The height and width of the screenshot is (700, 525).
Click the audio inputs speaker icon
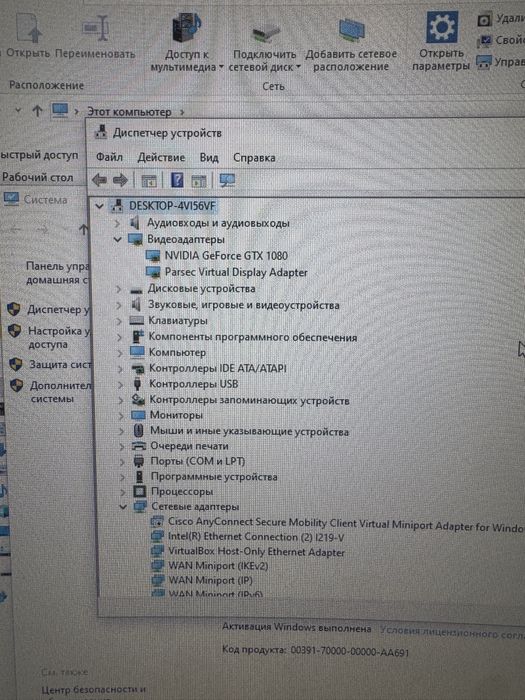point(134,222)
